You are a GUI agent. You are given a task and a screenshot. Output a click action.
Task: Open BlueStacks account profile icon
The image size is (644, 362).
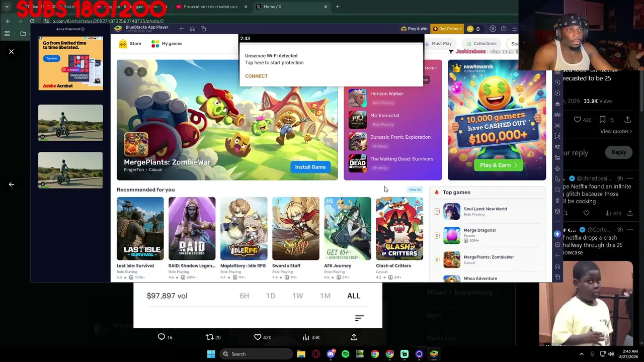coord(493,29)
